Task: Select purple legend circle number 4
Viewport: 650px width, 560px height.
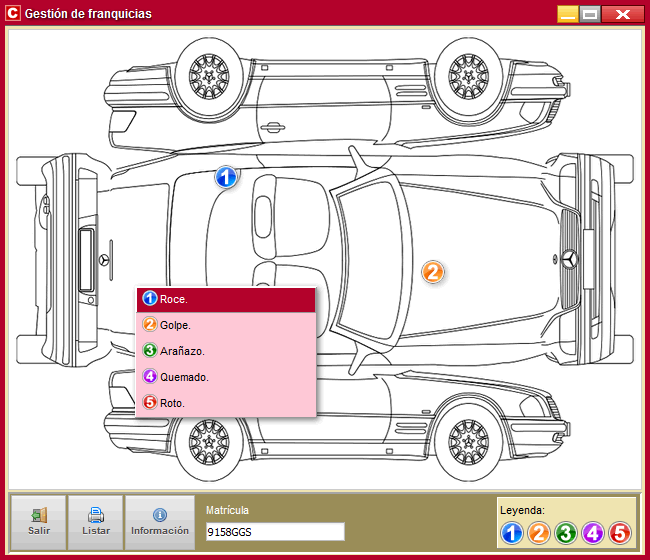Action: click(x=593, y=533)
